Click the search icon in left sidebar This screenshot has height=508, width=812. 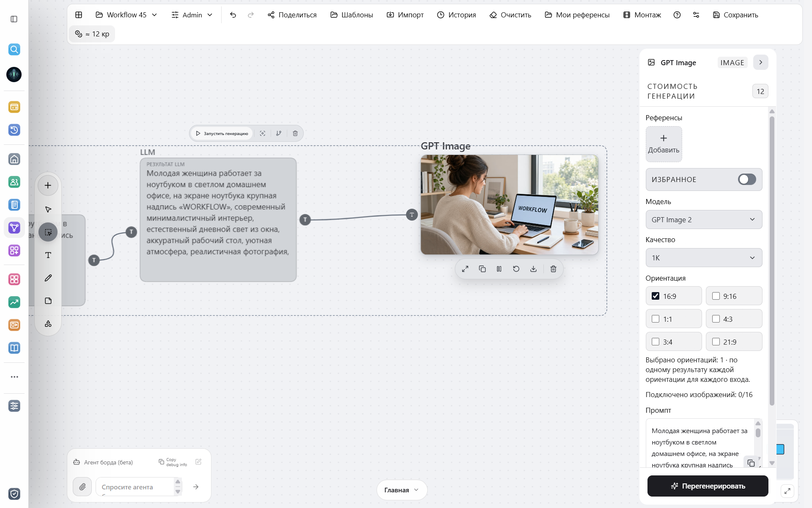coord(14,49)
